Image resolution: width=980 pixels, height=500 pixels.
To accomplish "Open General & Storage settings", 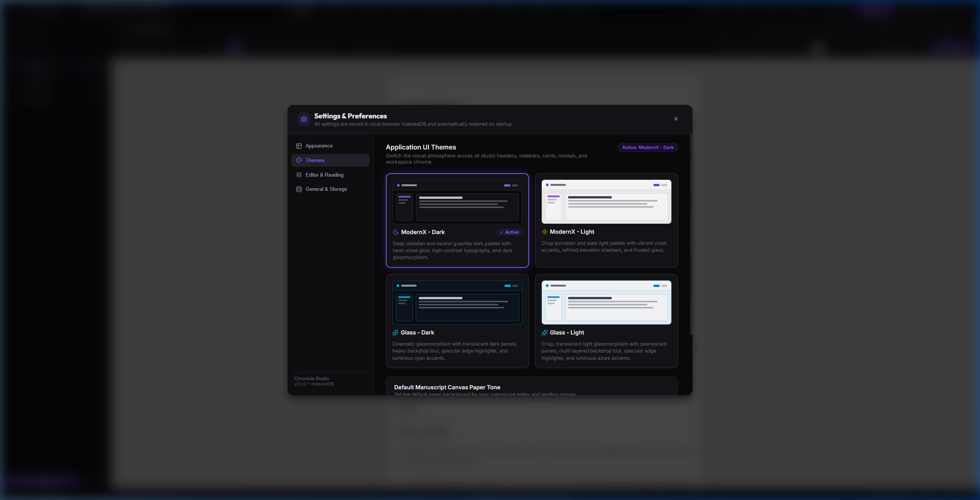I will coord(330,189).
